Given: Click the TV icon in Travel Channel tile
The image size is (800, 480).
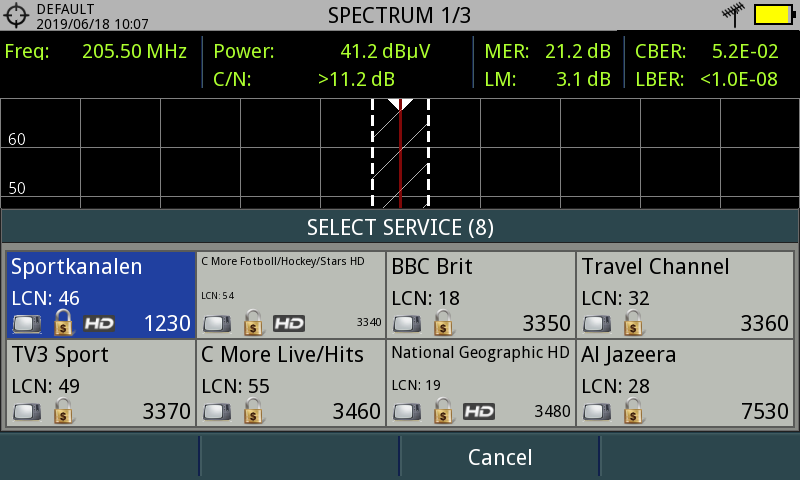Looking at the screenshot, I should [x=597, y=324].
